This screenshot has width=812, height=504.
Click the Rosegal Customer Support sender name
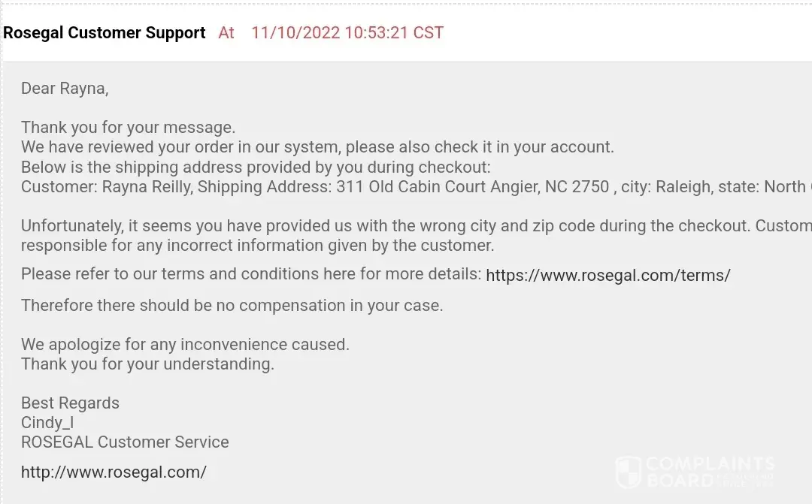pos(105,33)
